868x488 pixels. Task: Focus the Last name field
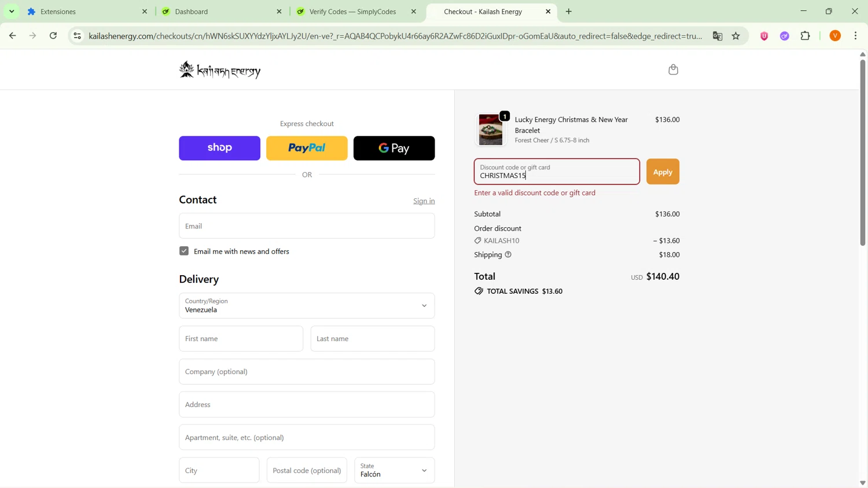373,339
